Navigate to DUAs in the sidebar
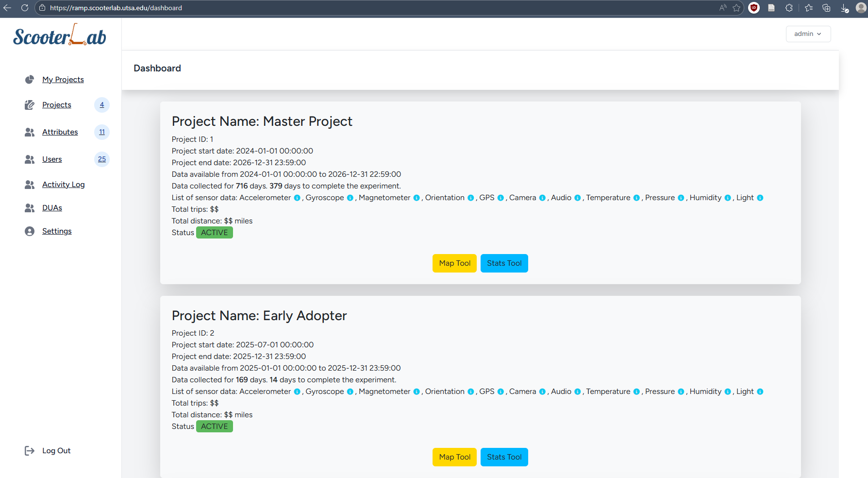 52,208
